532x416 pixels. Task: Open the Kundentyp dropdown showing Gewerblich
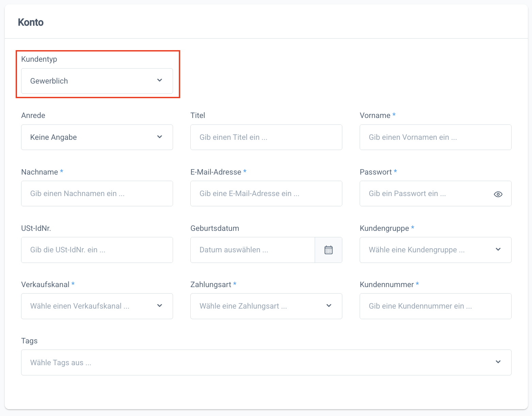[97, 81]
